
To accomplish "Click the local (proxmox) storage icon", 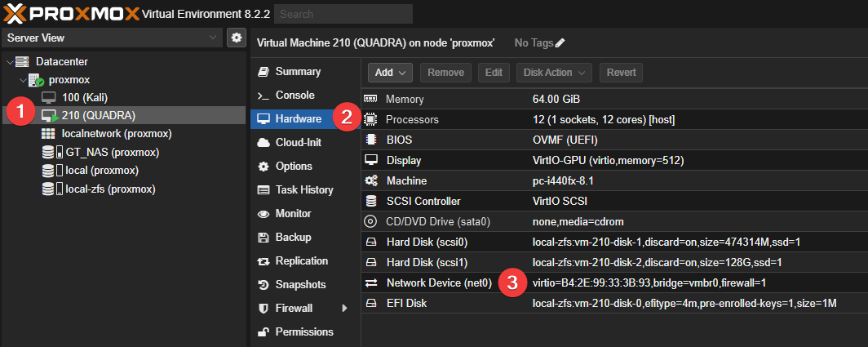I will coord(52,170).
